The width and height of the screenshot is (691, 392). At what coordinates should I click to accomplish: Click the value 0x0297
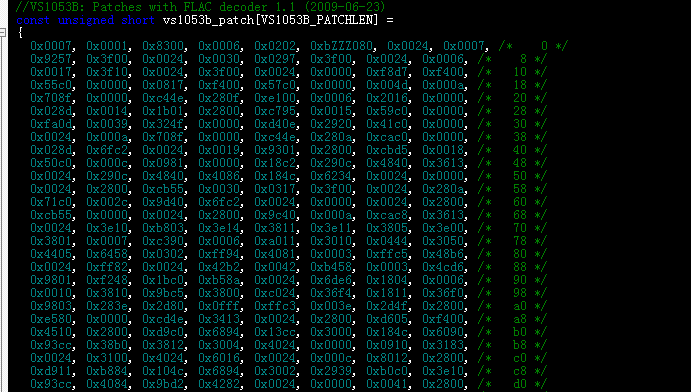pyautogui.click(x=275, y=59)
